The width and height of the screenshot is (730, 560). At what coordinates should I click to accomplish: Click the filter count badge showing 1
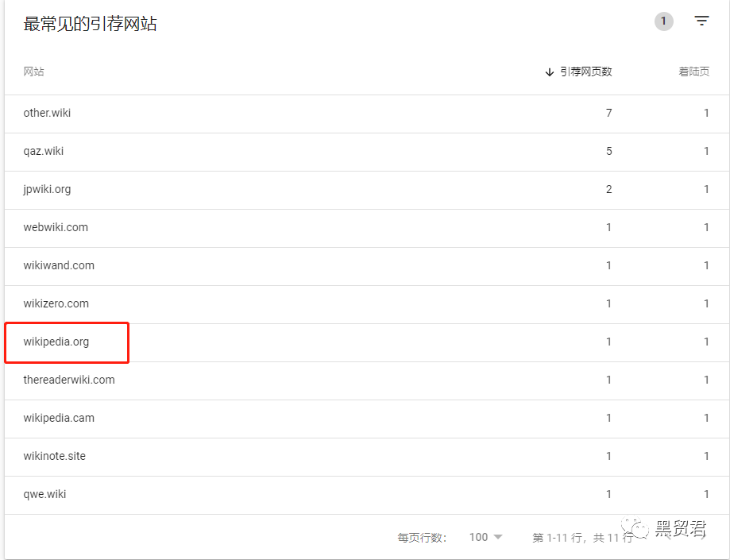pos(663,21)
